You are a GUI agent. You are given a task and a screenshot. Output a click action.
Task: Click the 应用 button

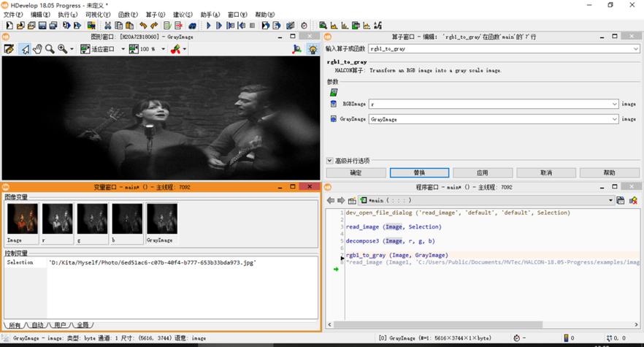click(x=482, y=173)
